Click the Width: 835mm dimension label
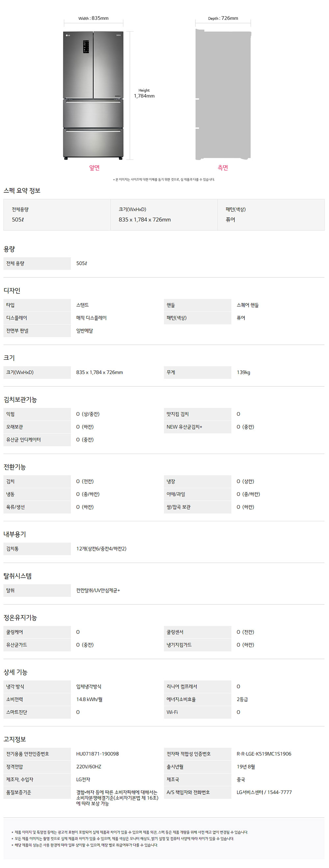This screenshot has height=868, width=329. (93, 18)
